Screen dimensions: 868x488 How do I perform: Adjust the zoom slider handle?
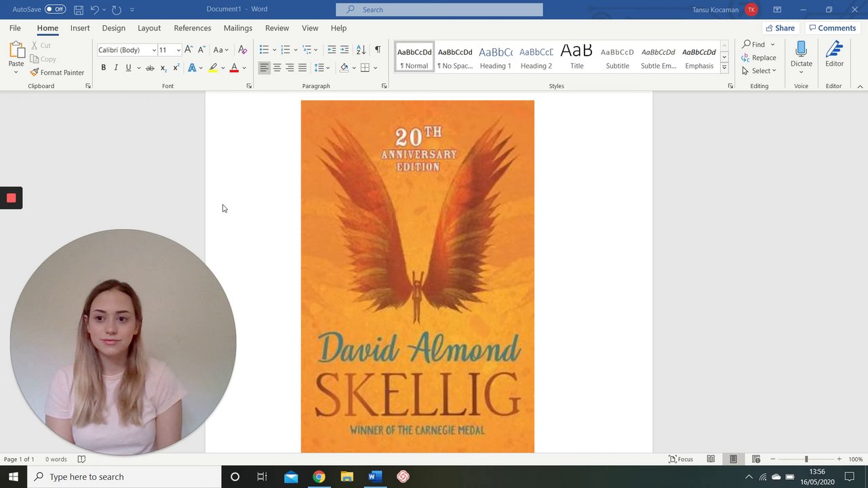point(806,459)
